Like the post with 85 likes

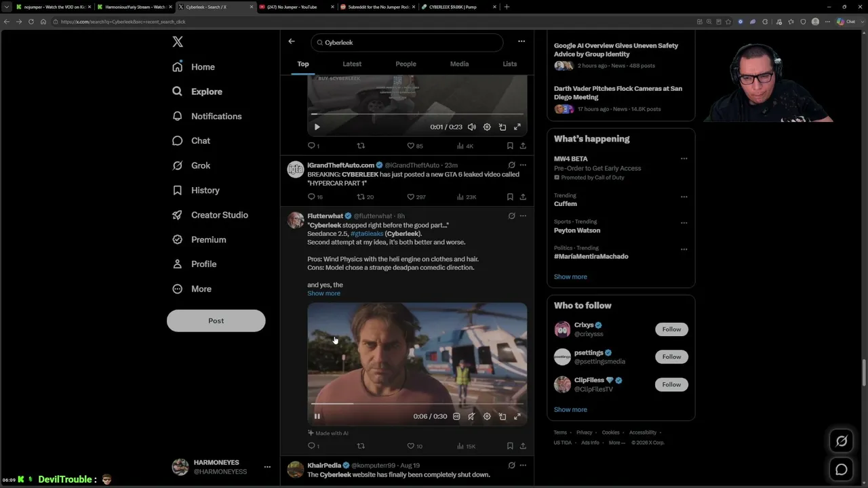pyautogui.click(x=414, y=146)
